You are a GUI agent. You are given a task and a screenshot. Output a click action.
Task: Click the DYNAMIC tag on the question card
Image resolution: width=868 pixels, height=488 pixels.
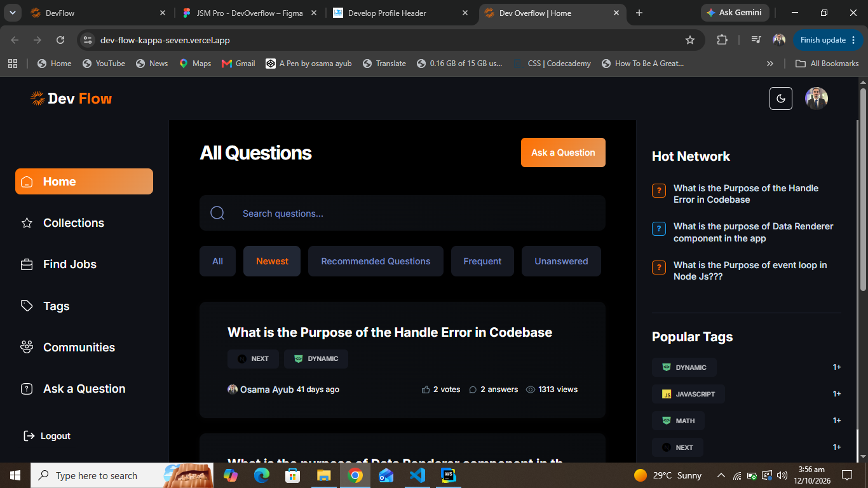pyautogui.click(x=316, y=359)
